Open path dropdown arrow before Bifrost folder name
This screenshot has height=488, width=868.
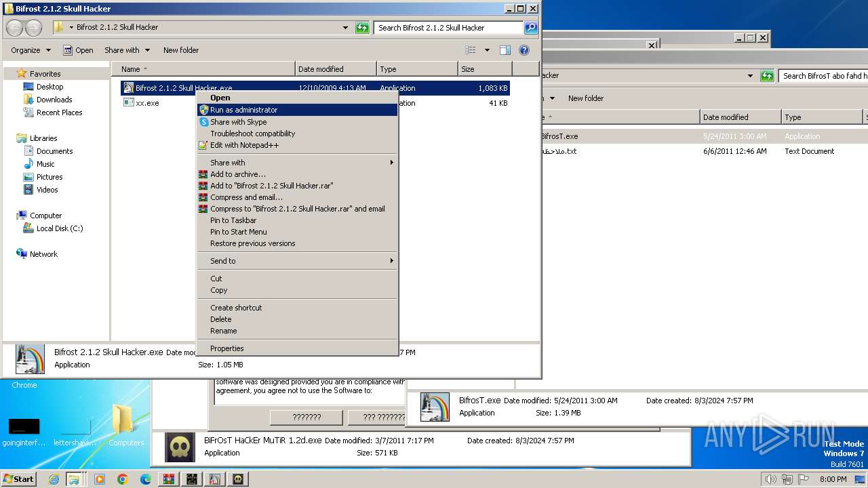(x=71, y=28)
